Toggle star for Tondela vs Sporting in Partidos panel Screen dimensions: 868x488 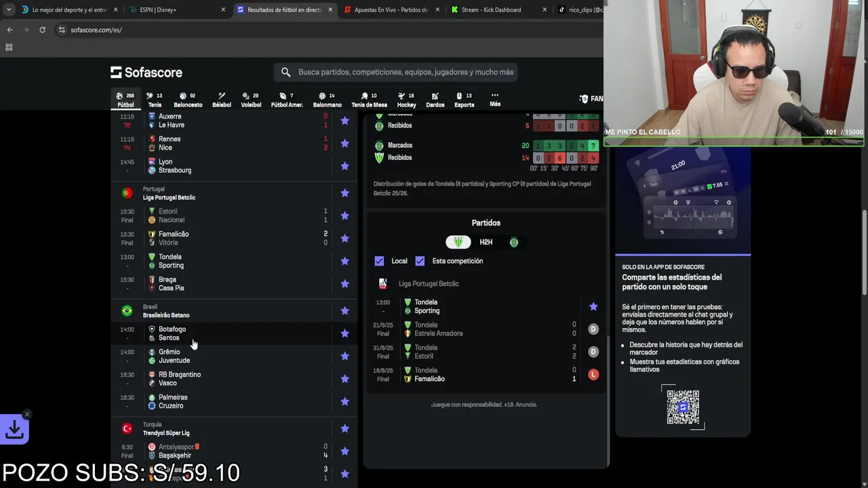tap(593, 306)
